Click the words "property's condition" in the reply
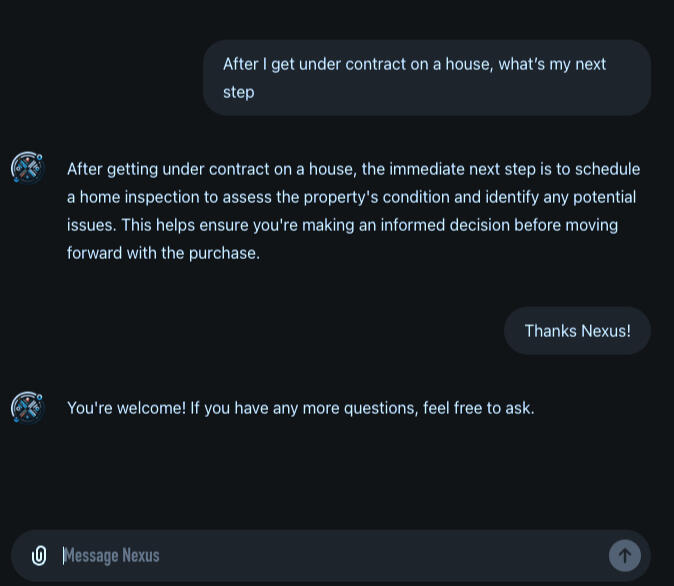Screen dimensions: 674x586 [375, 197]
